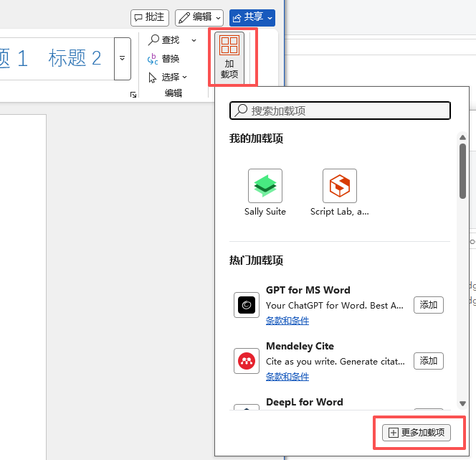Expand the 查找 dropdown arrow
476x460 pixels.
(x=194, y=40)
